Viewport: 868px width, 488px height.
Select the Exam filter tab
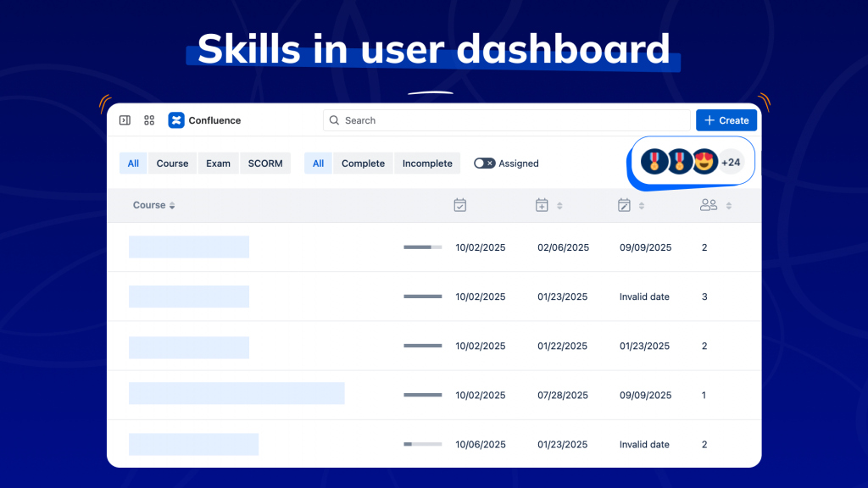pos(218,164)
